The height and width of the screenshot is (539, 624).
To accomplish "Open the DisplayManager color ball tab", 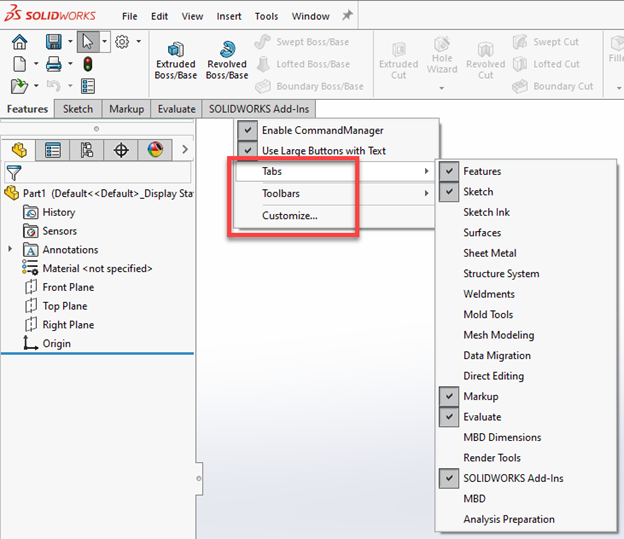I will pos(155,150).
